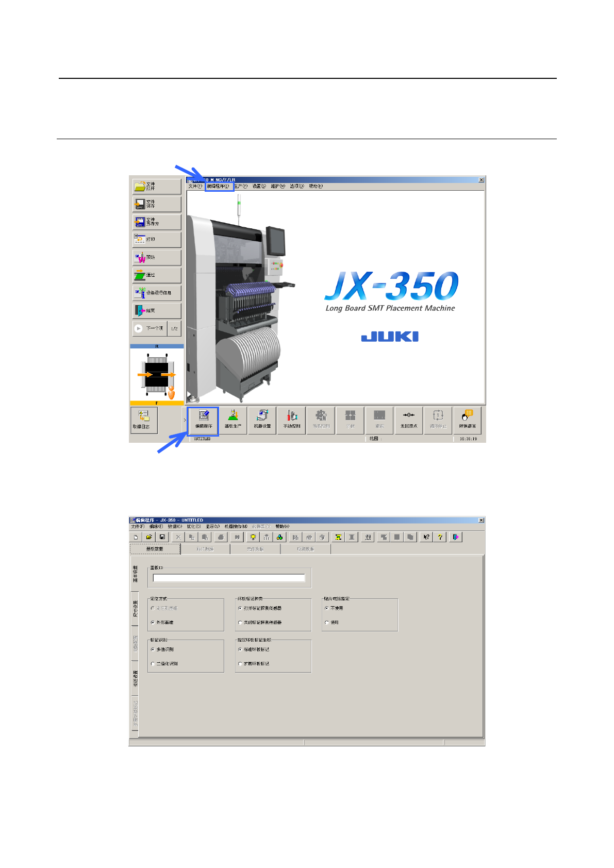Choose 文件另存为 save-as button
This screenshot has width=614, height=868.
pyautogui.click(x=157, y=222)
